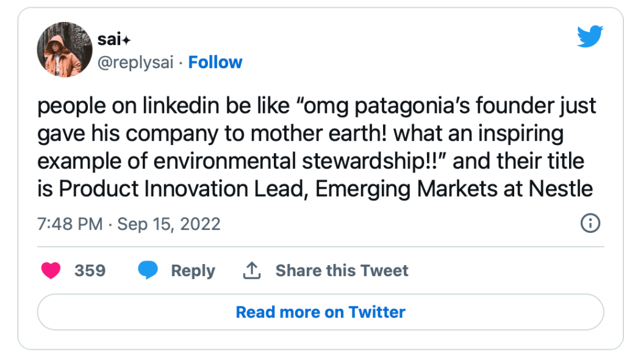Click the blue reply speech bubble icon
Screen dimensions: 624x364
[x=148, y=270]
